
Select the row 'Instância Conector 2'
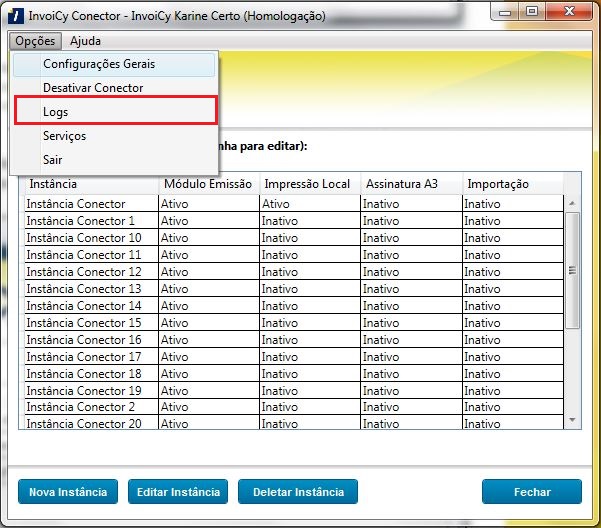coord(294,407)
